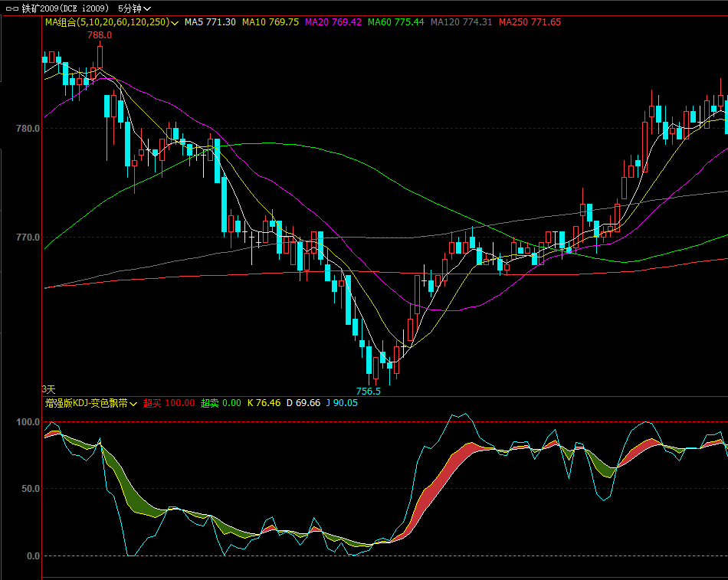The image size is (728, 580).
Task: Select the 铁矿2009(DCE i2009) contract title
Action: click(65, 8)
